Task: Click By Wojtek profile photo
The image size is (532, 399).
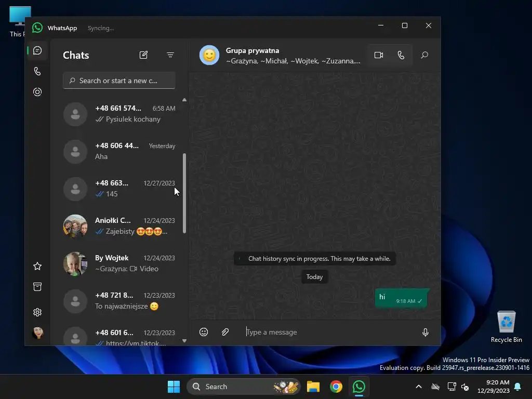Action: tap(75, 263)
